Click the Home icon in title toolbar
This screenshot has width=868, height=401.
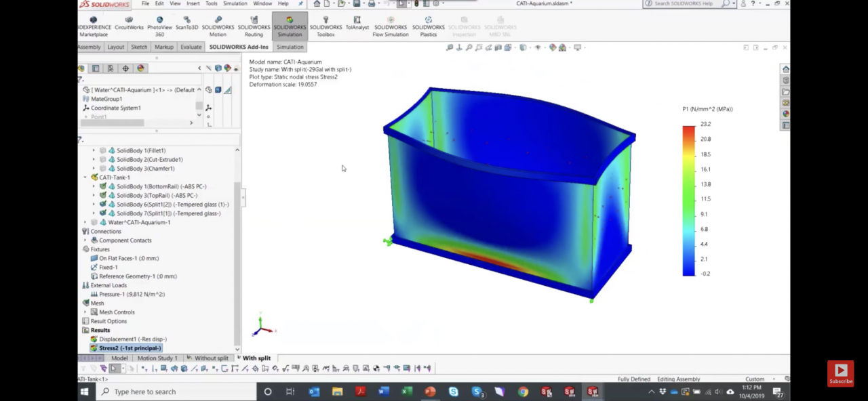(x=317, y=3)
